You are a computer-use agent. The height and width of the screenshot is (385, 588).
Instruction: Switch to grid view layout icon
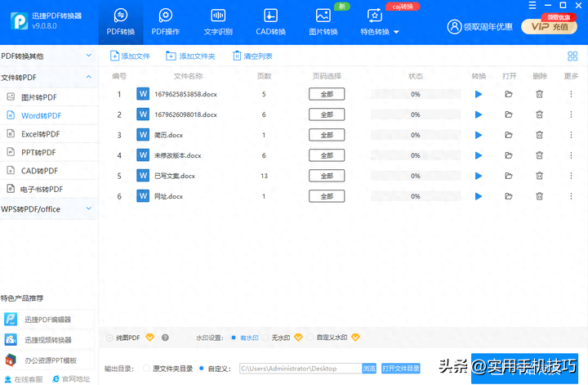click(x=572, y=56)
